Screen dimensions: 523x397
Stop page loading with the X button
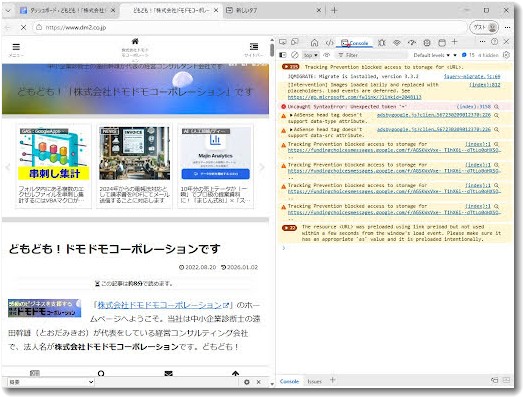coord(23,28)
